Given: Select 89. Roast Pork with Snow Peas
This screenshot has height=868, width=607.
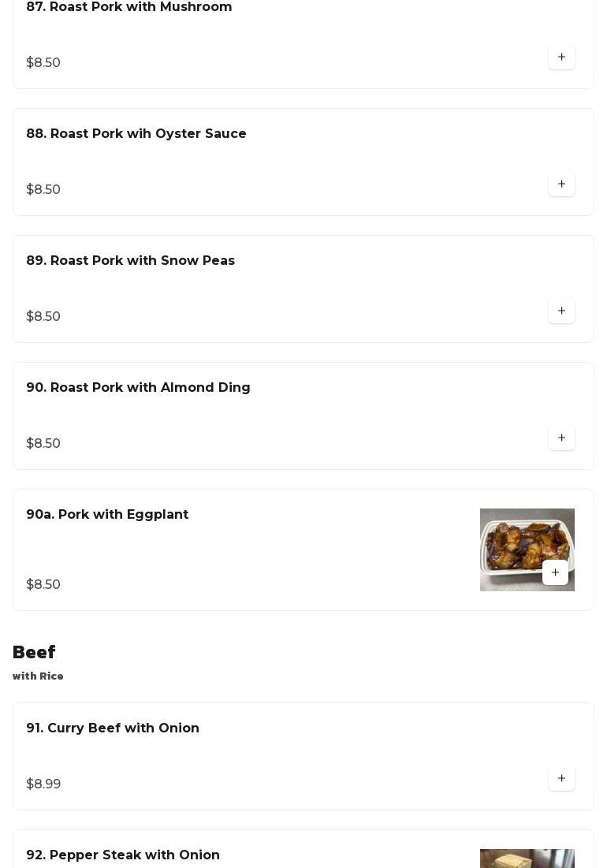Looking at the screenshot, I should coord(131,261).
